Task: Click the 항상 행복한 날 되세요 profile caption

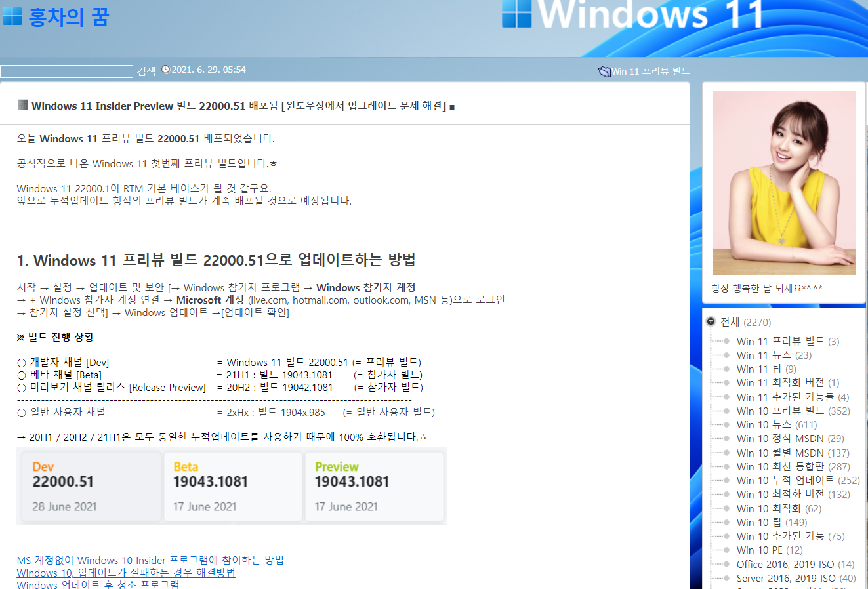Action: point(766,288)
